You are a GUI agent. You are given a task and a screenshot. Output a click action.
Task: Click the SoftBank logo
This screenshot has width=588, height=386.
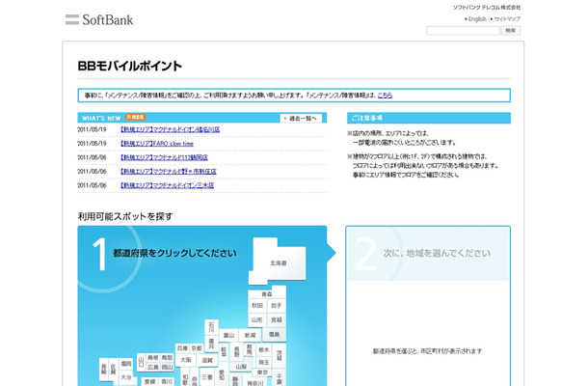[x=99, y=19]
